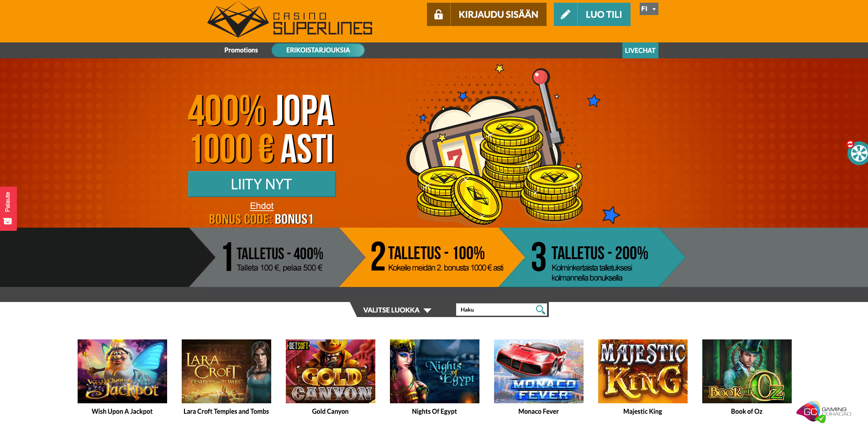
Task: Open the Gold Canyon game thumbnail
Action: coord(331,371)
